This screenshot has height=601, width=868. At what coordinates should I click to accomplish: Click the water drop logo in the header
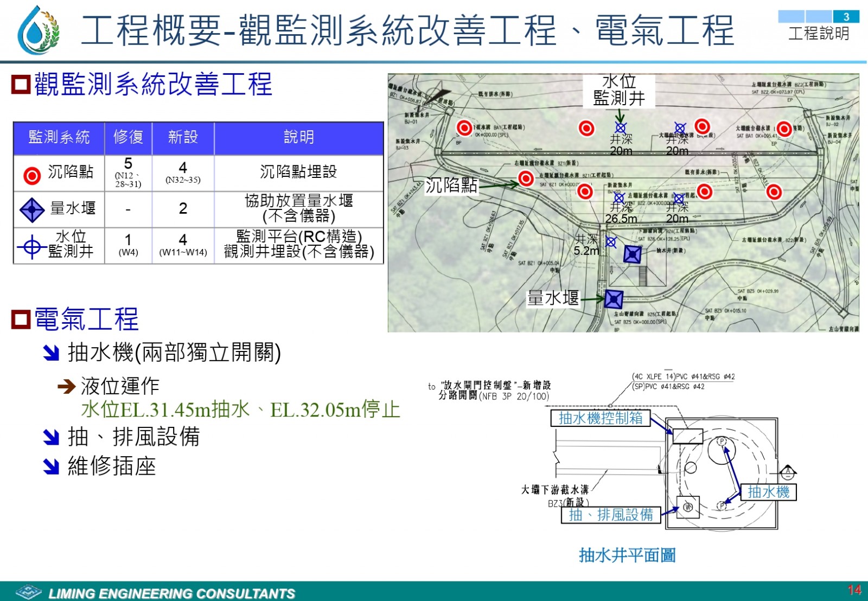(x=37, y=31)
